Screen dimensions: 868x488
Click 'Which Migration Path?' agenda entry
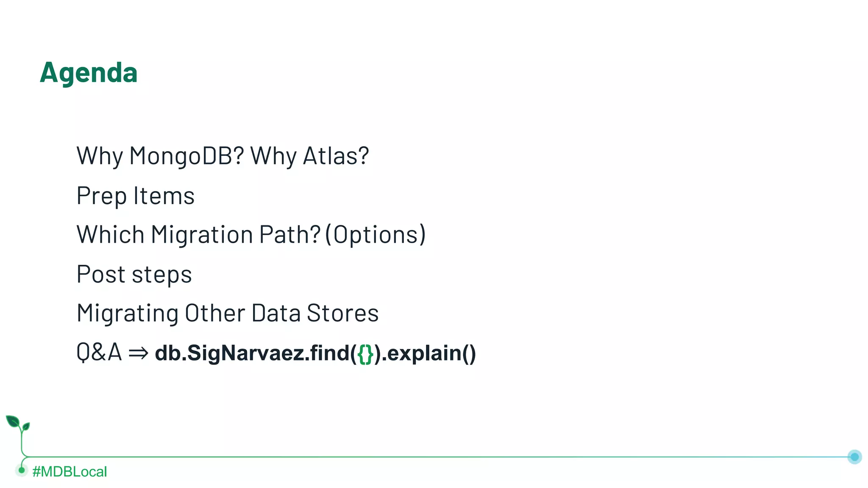click(198, 235)
